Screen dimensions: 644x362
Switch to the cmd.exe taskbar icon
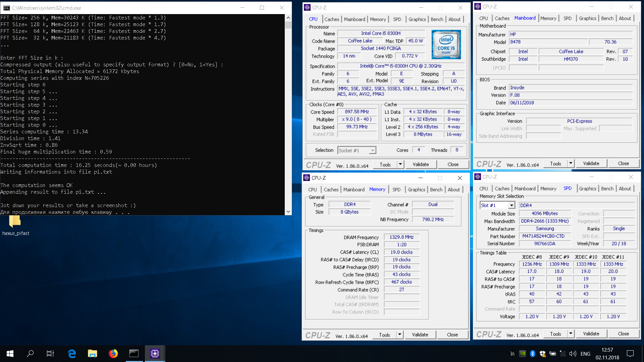point(134,353)
